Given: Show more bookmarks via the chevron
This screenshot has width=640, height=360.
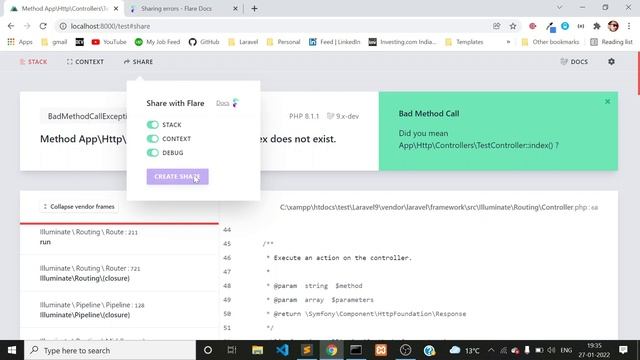Looking at the screenshot, I should [x=508, y=42].
